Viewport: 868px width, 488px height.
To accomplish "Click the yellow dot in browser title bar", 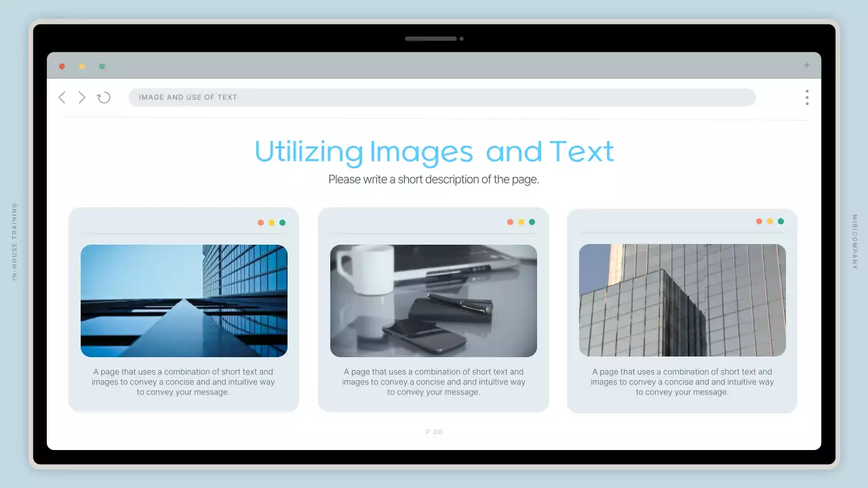I will point(82,66).
